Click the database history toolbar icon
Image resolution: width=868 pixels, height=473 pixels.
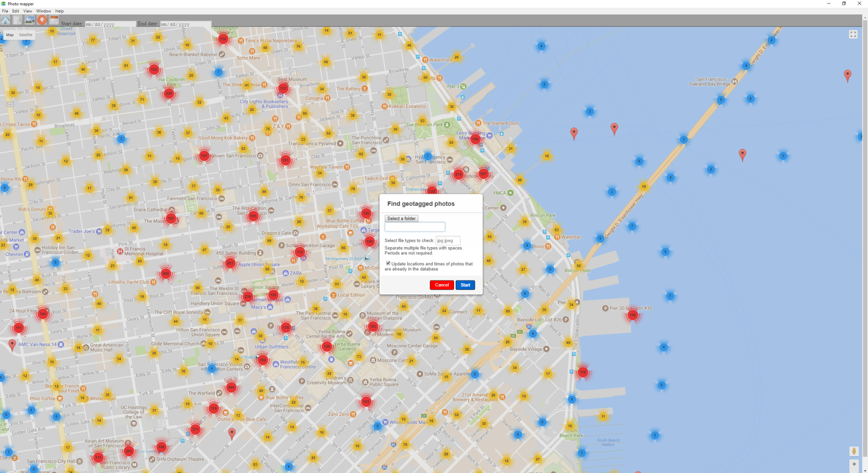point(18,20)
